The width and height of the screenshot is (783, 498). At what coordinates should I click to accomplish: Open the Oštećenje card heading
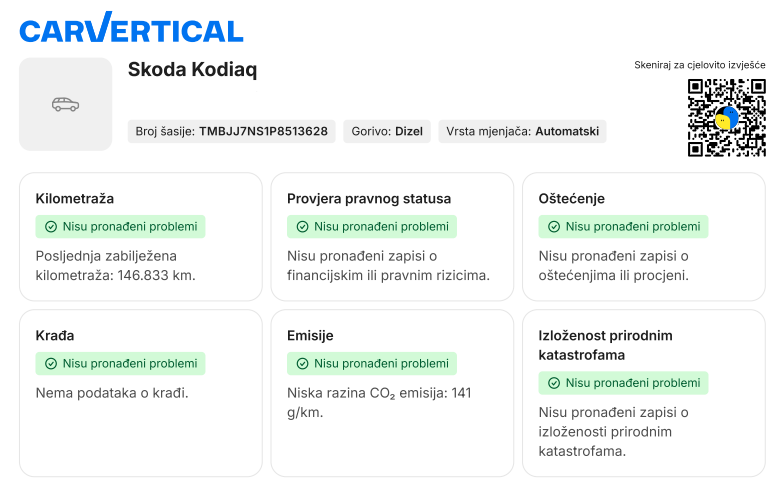[x=571, y=198]
